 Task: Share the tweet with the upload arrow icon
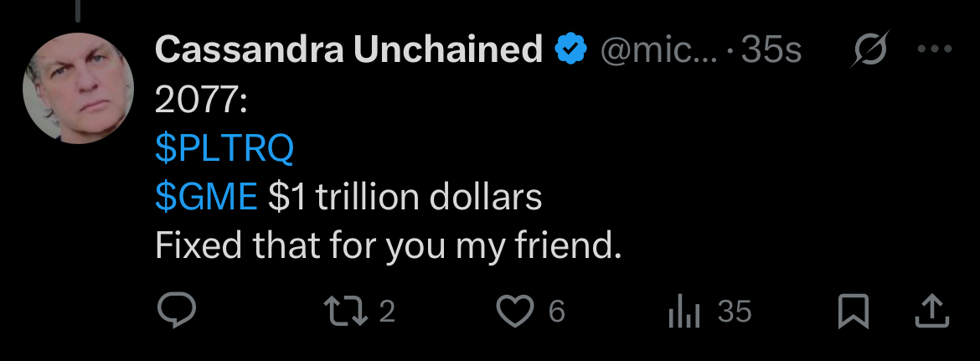932,311
